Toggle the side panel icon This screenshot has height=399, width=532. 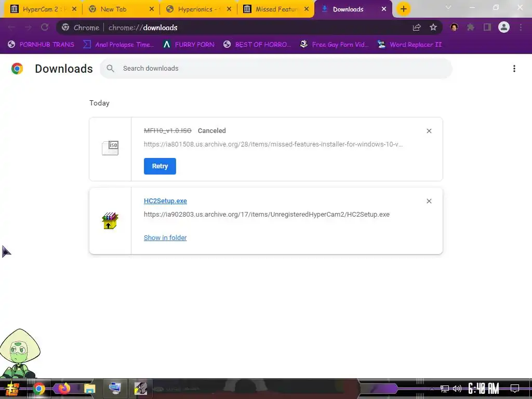(x=487, y=28)
